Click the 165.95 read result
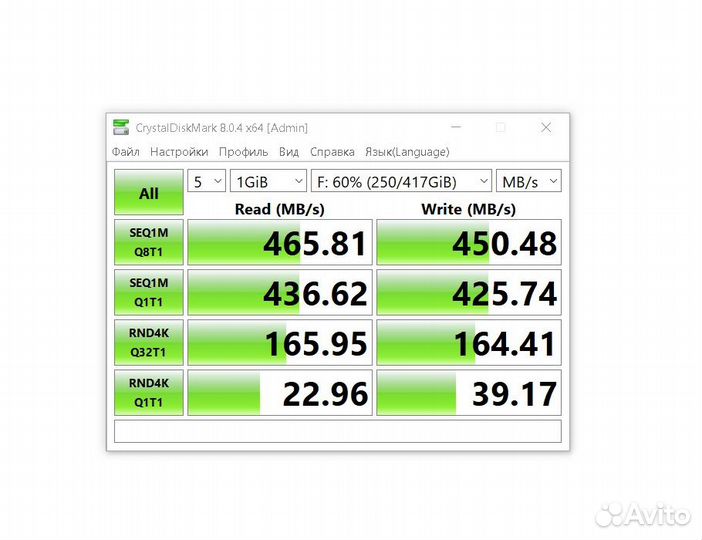Viewport: 702px width, 540px height. pos(280,343)
